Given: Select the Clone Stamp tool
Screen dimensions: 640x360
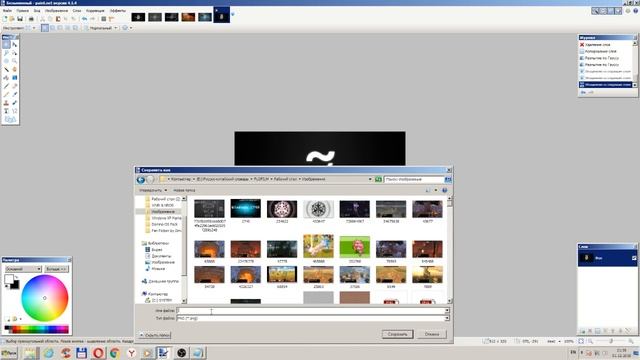Looking at the screenshot, I should coord(6,103).
